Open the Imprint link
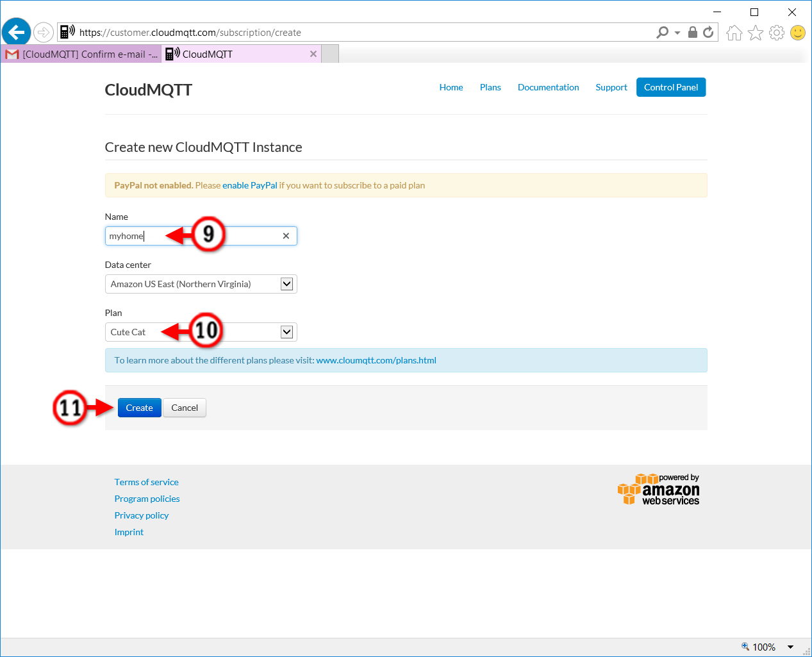The height and width of the screenshot is (657, 812). tap(129, 532)
